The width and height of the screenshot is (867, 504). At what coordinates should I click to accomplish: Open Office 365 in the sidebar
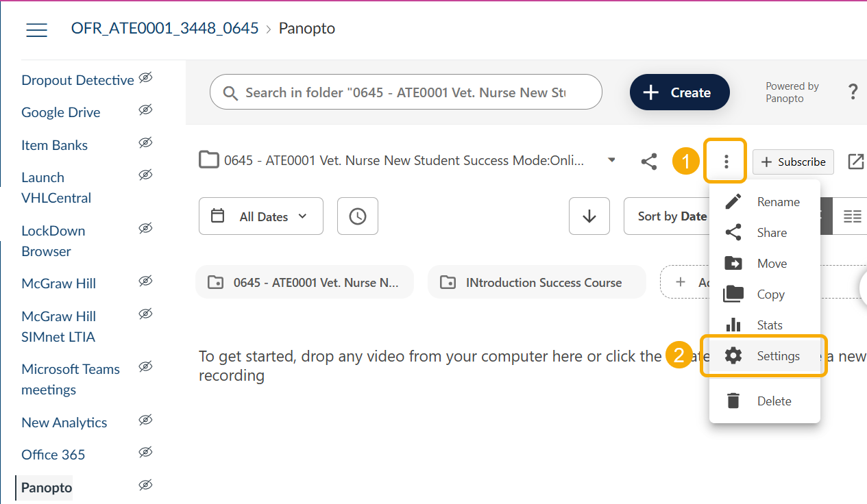(53, 455)
